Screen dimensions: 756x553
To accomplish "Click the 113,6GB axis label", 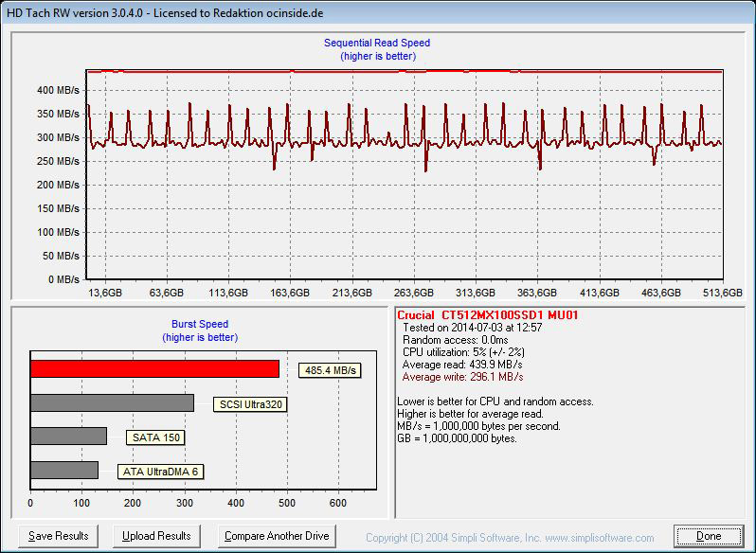I will [228, 293].
